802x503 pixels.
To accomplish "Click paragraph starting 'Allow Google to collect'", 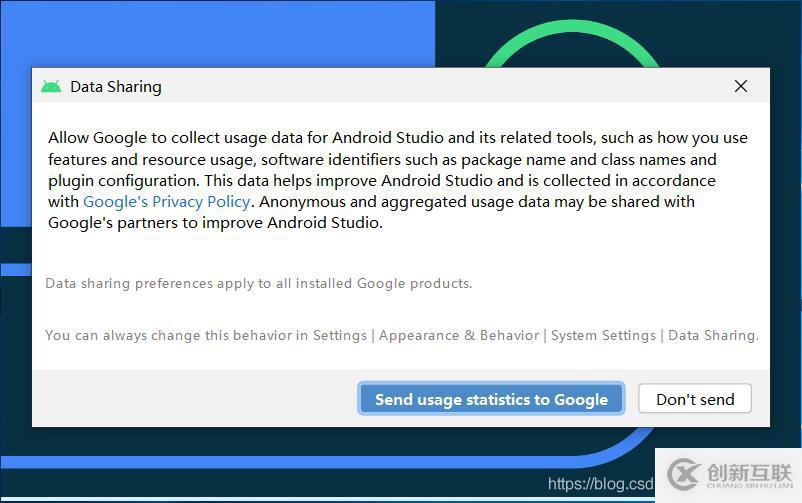I will click(x=398, y=180).
